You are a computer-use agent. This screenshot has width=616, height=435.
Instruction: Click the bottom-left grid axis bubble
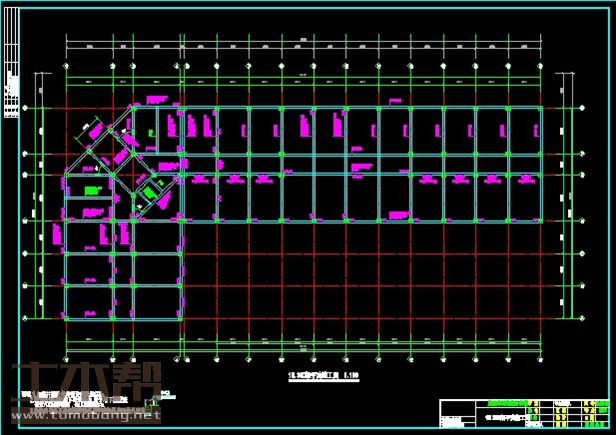click(x=67, y=353)
